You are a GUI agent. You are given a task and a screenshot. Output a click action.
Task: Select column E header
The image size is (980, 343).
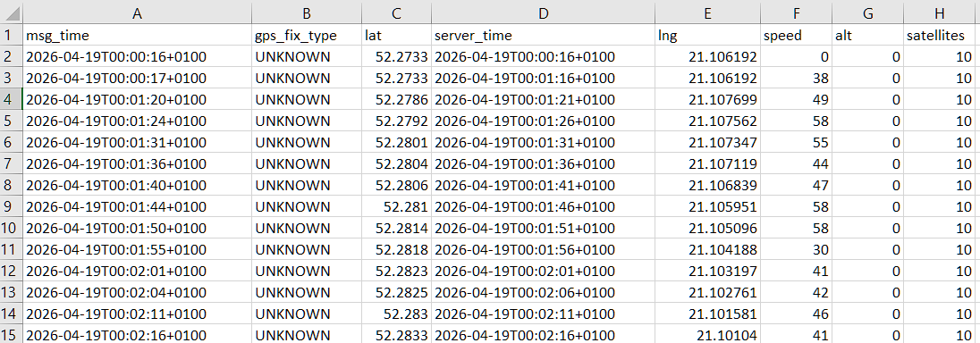707,13
